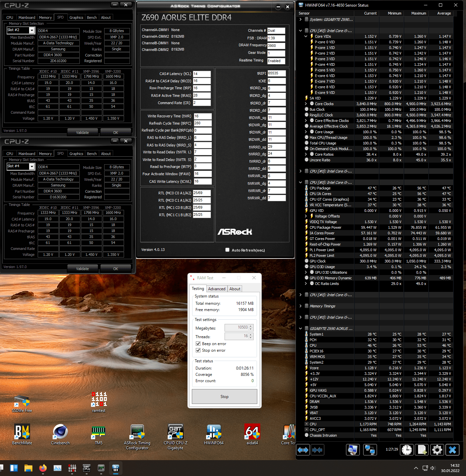Open the BenchMate desktop shortcut
Image resolution: width=466 pixels, height=476 pixels.
[22, 434]
